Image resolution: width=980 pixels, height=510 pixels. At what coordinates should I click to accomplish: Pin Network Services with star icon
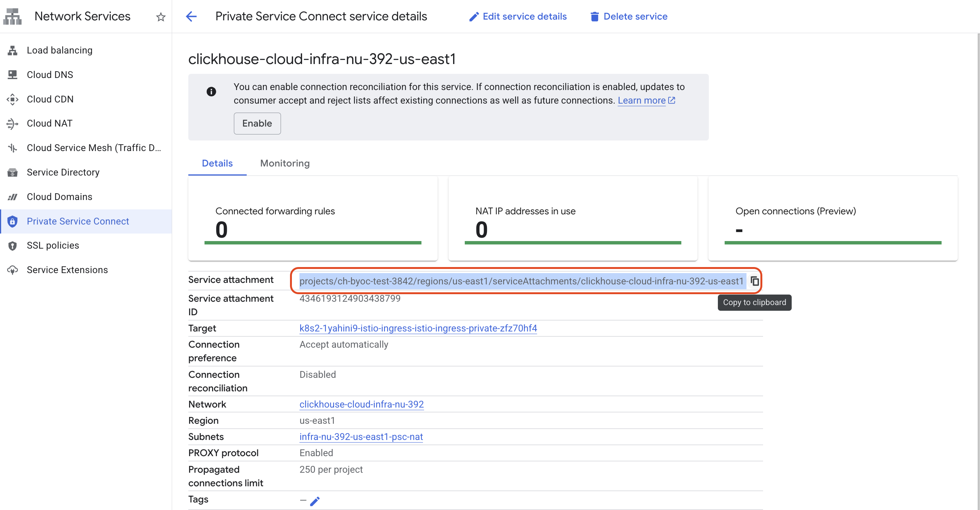point(160,17)
